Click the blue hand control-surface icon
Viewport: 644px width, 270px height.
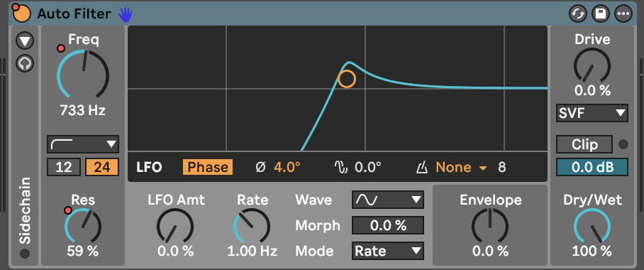126,14
